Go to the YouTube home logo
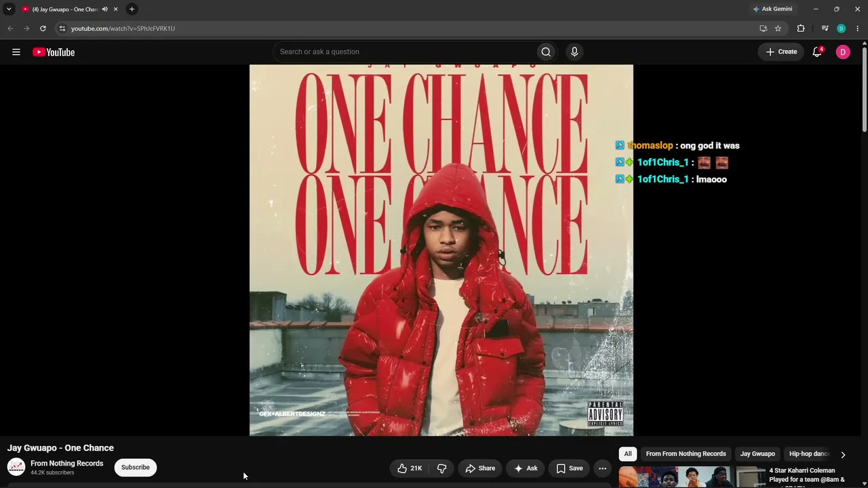The width and height of the screenshot is (868, 488). (x=54, y=52)
